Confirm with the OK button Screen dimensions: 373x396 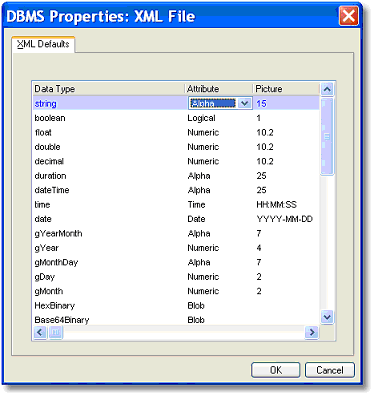[276, 370]
